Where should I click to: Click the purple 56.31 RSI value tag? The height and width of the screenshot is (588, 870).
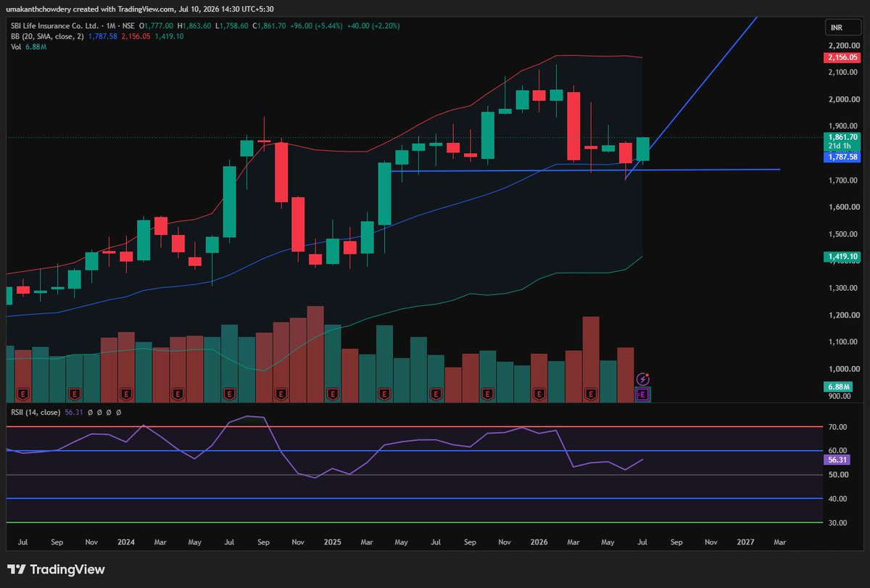836,460
